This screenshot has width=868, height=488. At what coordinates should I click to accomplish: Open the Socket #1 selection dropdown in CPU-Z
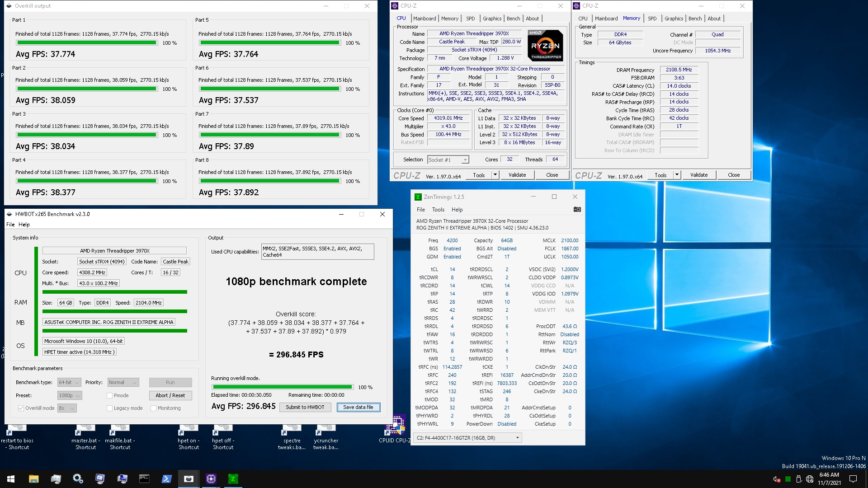[x=448, y=160]
